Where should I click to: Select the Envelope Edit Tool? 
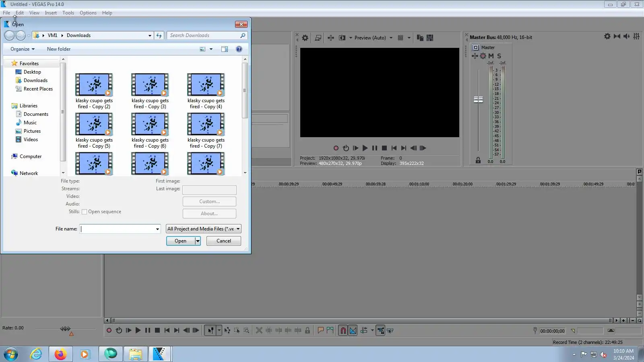click(x=227, y=331)
